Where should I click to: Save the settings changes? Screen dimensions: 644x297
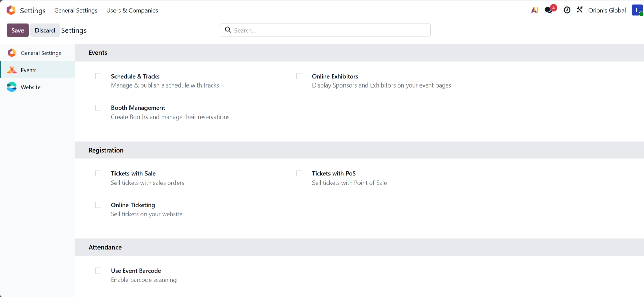(x=18, y=30)
